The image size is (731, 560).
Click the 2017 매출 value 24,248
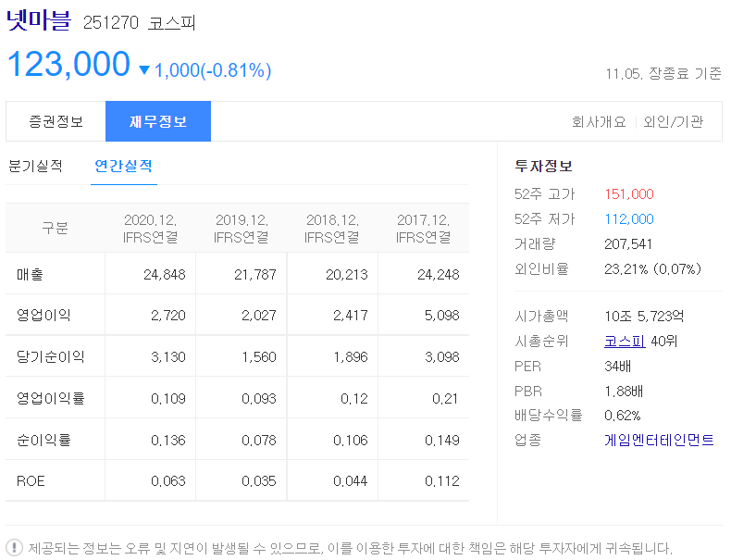[439, 275]
